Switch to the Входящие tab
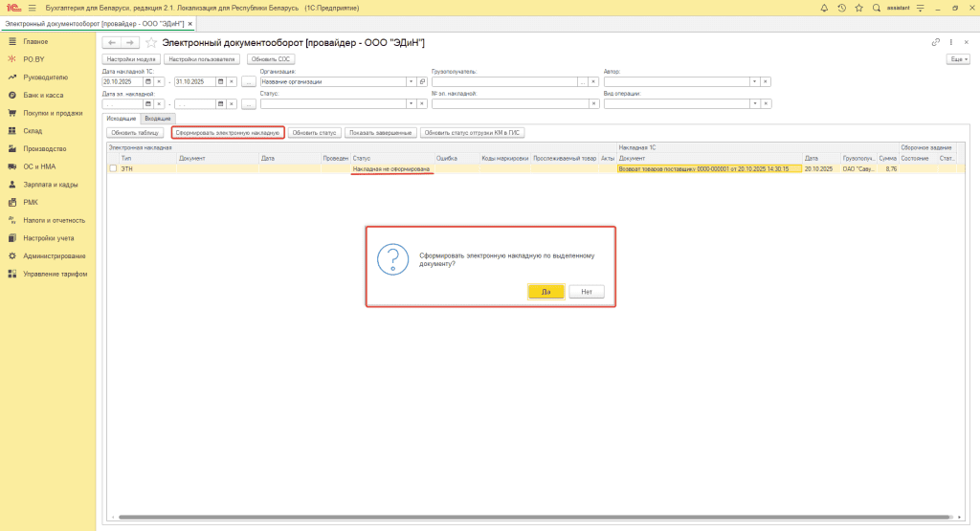This screenshot has width=980, height=531. (x=157, y=118)
